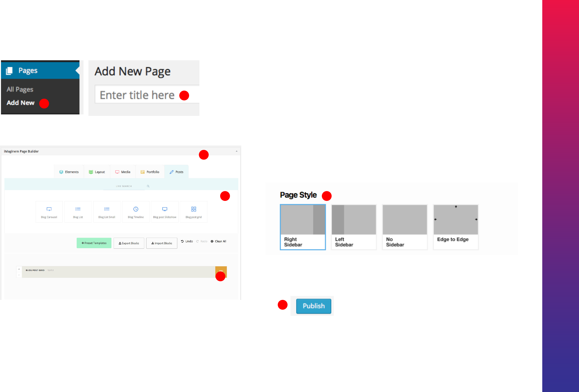The image size is (579, 392).
Task: Add the Blog List Small block
Action: 107,212
